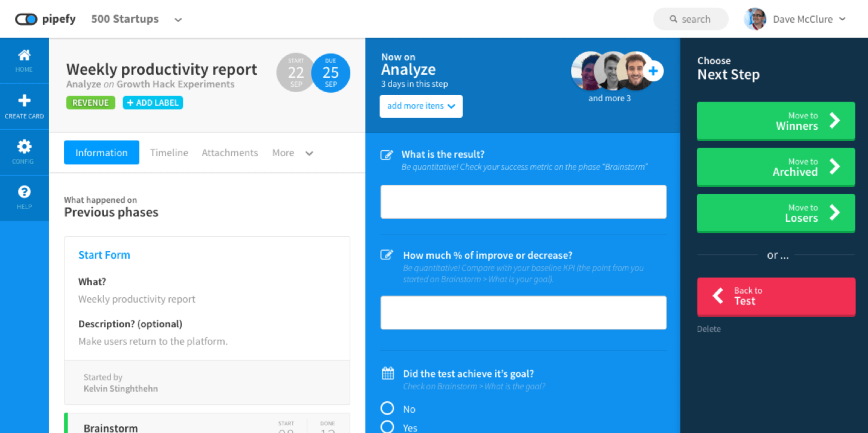Click the 'Weekly productivity report' card title

coord(162,70)
